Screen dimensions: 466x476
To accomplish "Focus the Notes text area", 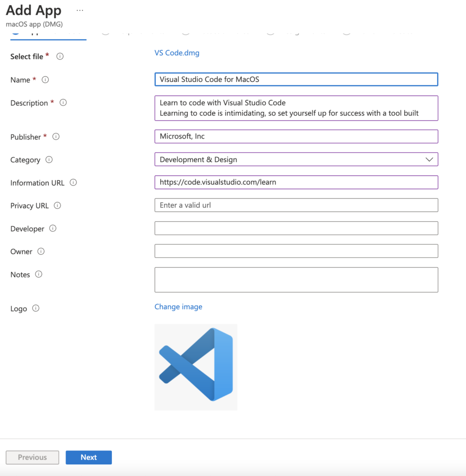I will tap(296, 280).
